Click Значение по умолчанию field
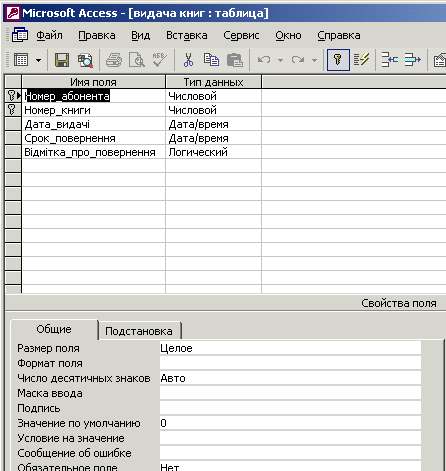The width and height of the screenshot is (446, 471). [x=290, y=423]
